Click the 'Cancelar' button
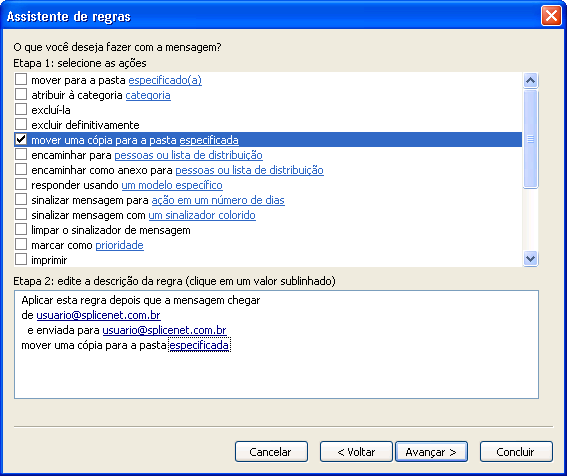This screenshot has height=476, width=567. click(x=271, y=451)
